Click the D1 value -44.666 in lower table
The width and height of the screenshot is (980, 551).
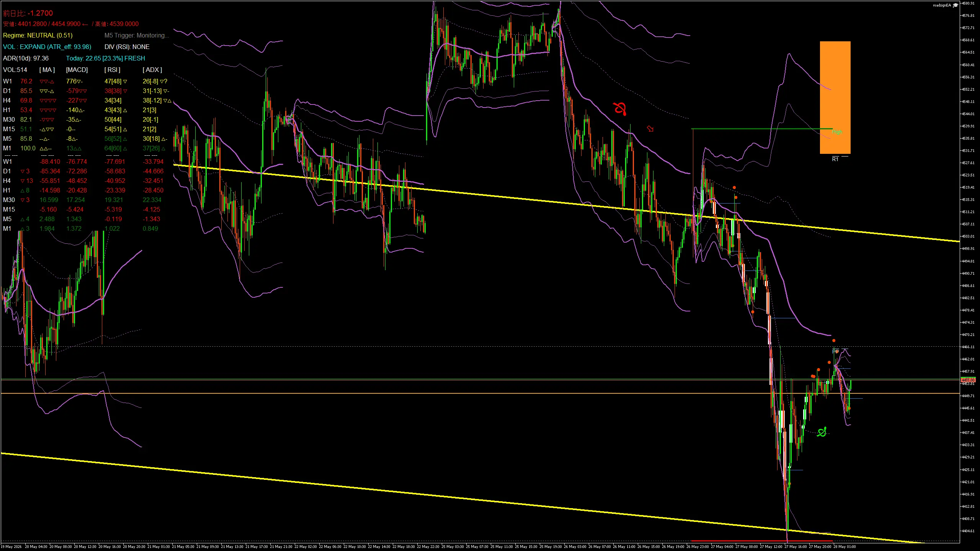(x=153, y=171)
